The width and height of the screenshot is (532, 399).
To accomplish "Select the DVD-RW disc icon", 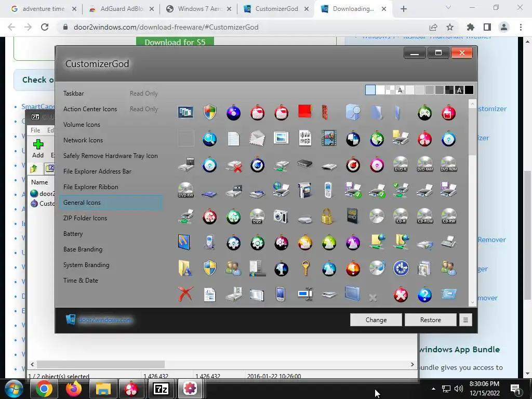I will (x=185, y=191).
